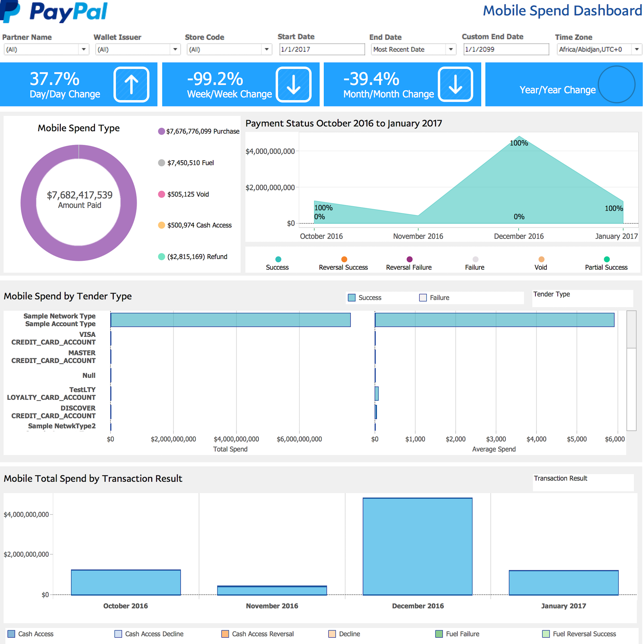Click the Tender Type chart scrollbar
This screenshot has width=644, height=644.
click(x=631, y=329)
